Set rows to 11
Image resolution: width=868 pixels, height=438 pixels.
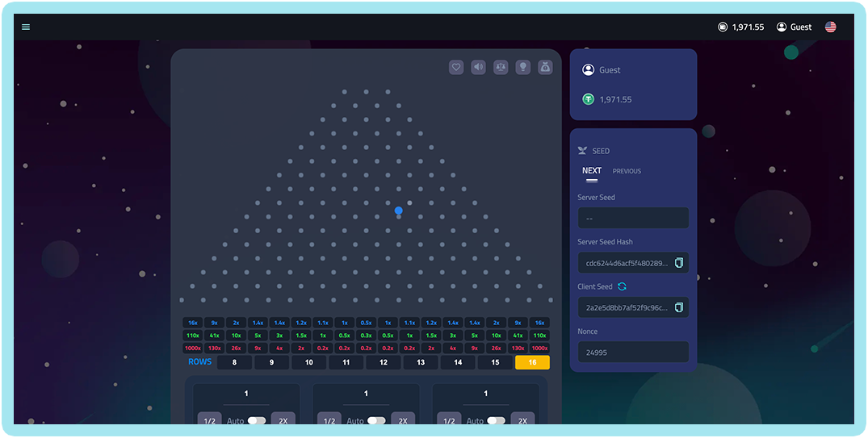click(x=346, y=362)
